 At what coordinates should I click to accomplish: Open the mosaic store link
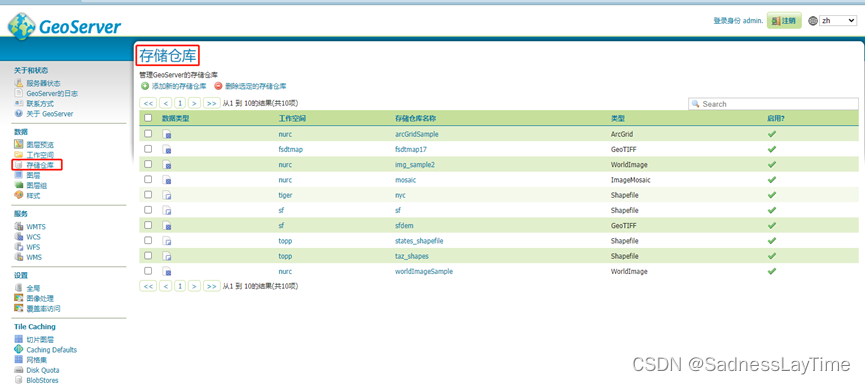(x=405, y=180)
